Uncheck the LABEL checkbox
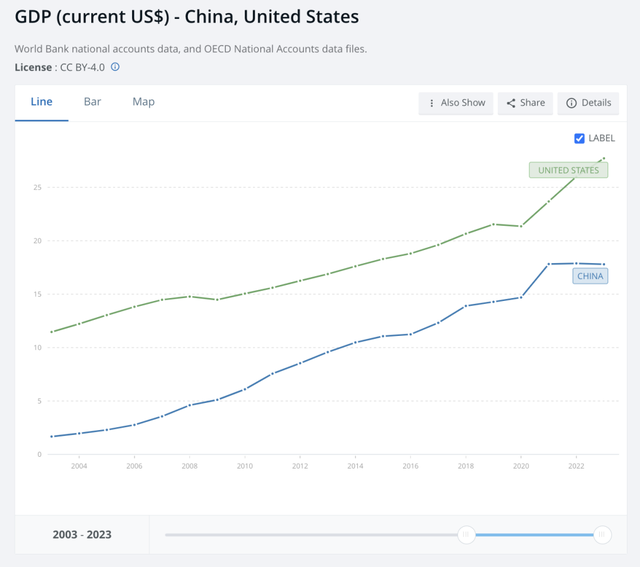The height and width of the screenshot is (567, 640). pos(579,139)
